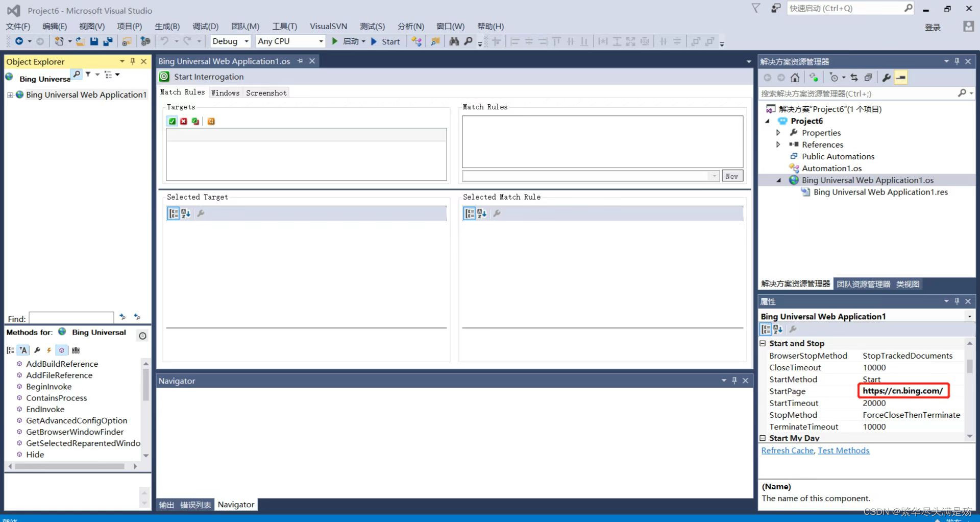This screenshot has width=980, height=522.
Task: Expand the References node in Solution Explorer
Action: 778,145
